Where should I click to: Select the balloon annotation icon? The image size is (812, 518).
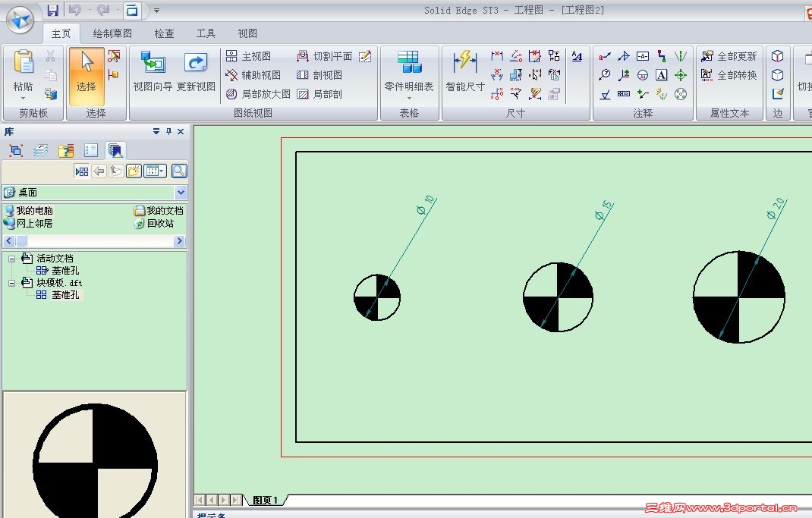pos(604,75)
